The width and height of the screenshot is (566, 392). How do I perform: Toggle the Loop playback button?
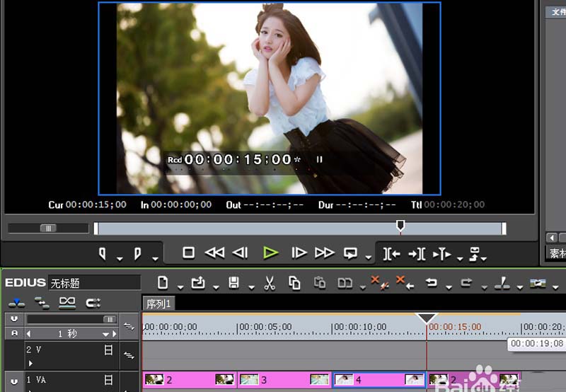pos(350,253)
